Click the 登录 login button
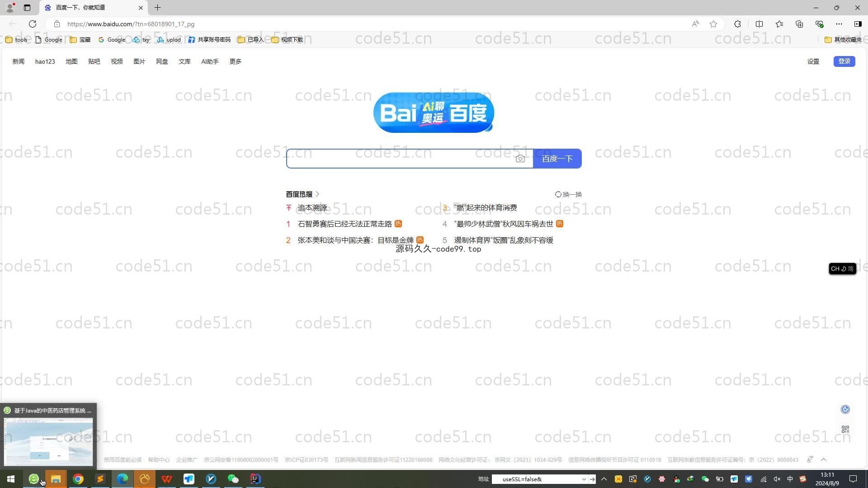The image size is (868, 488). coord(844,61)
